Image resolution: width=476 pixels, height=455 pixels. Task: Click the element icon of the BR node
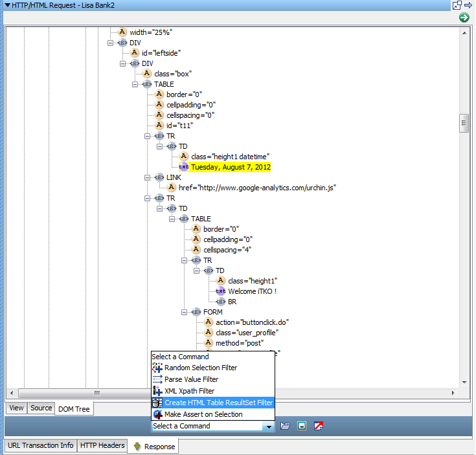click(x=221, y=302)
